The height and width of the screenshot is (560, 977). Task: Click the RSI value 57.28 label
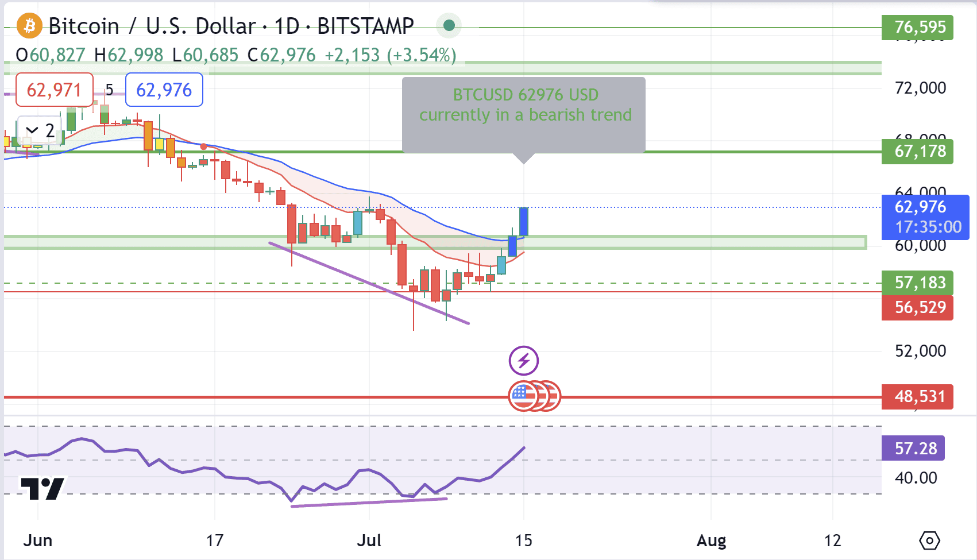[x=913, y=448]
